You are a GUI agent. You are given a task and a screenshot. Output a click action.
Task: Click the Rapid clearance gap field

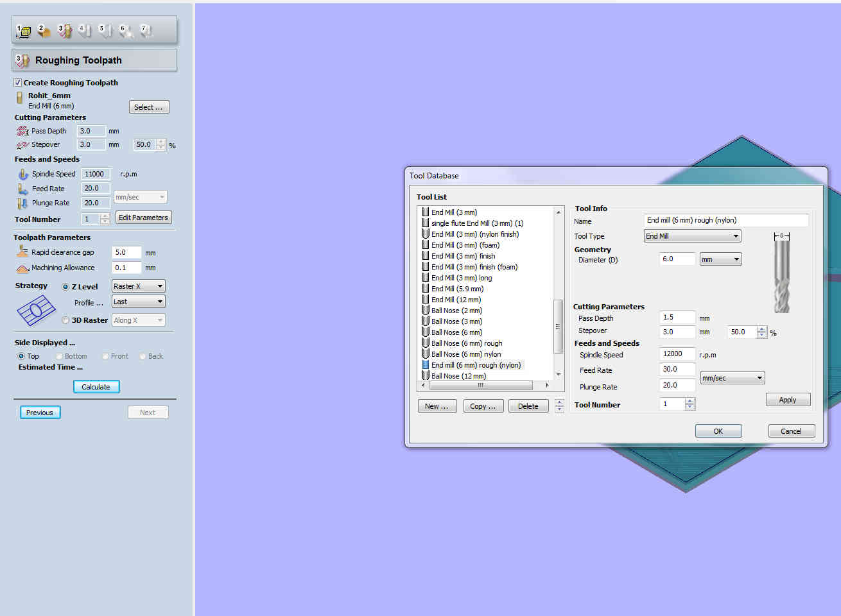[126, 252]
